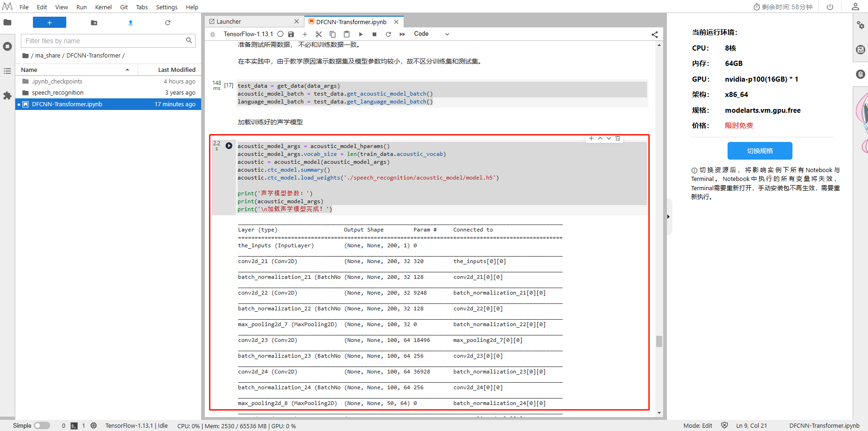The width and height of the screenshot is (868, 431).
Task: Click the trusted notebook shield icon
Action: coord(724,425)
